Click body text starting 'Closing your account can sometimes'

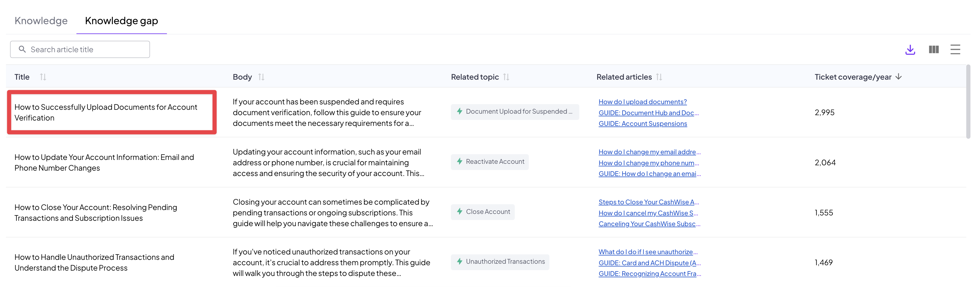tap(333, 213)
